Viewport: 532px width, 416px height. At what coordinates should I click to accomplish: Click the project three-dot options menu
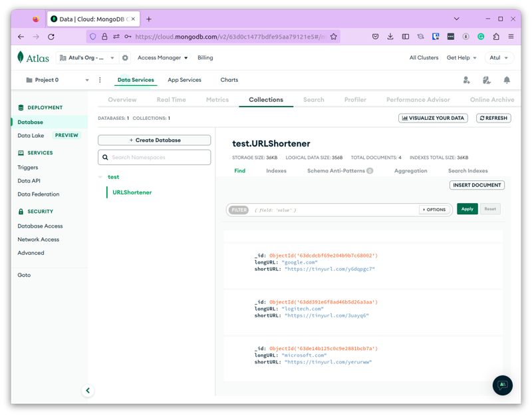pos(100,80)
